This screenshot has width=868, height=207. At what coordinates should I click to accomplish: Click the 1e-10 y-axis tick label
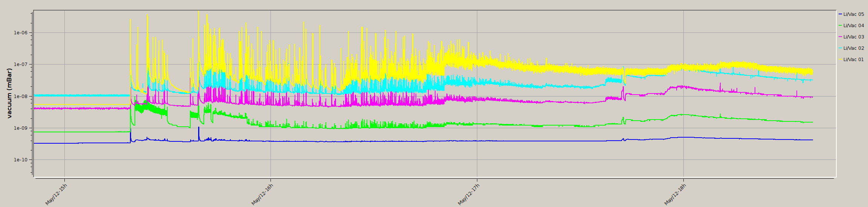pyautogui.click(x=21, y=160)
